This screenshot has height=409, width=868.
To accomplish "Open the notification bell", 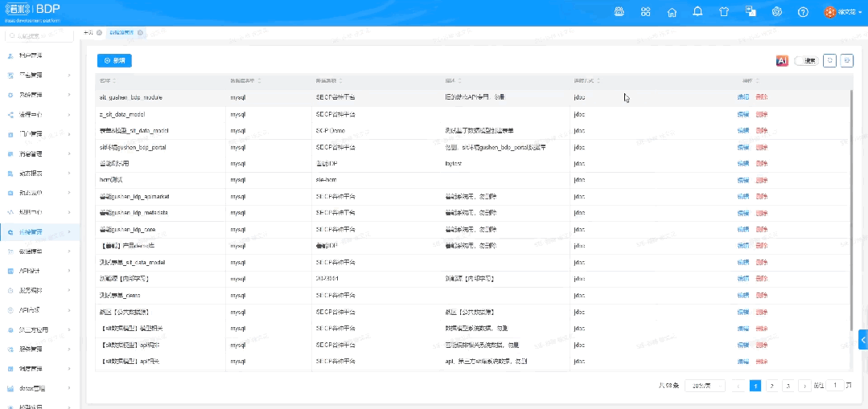I will (x=698, y=12).
